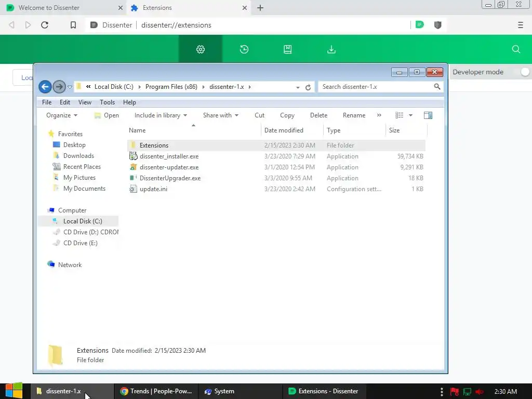Click Rename in Explorer toolbar
The image size is (532, 399).
coord(354,115)
